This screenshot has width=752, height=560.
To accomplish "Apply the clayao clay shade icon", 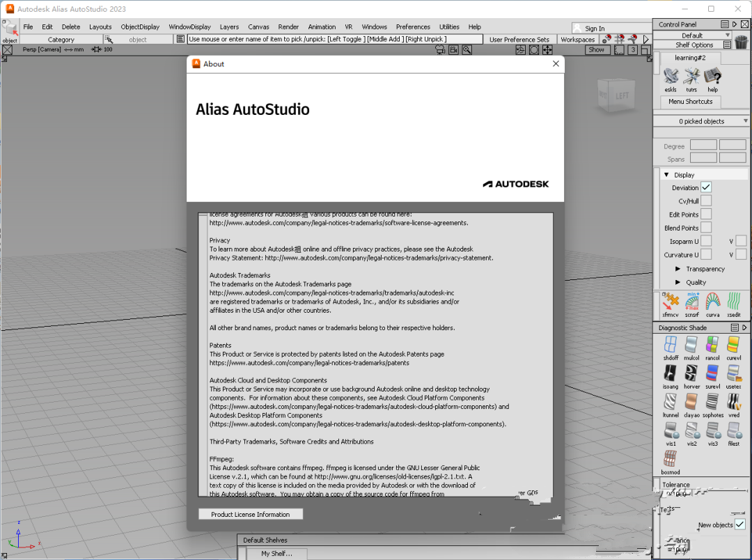I will tap(691, 402).
